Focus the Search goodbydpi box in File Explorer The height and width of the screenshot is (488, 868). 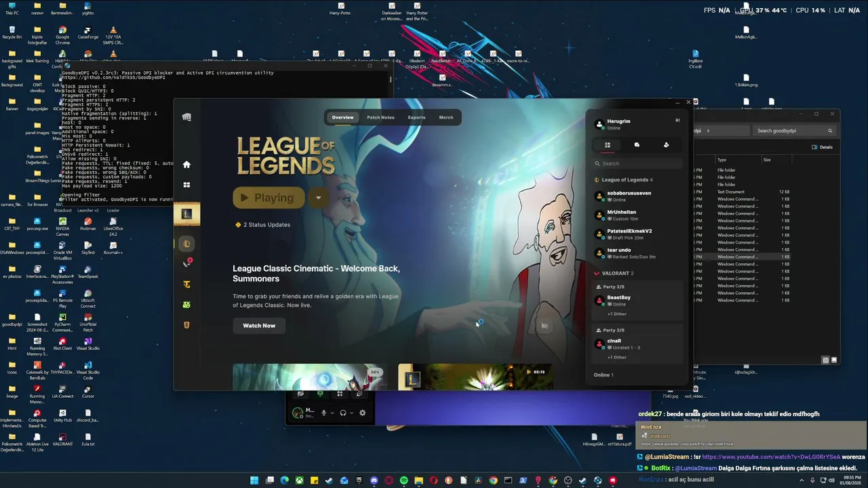point(793,131)
